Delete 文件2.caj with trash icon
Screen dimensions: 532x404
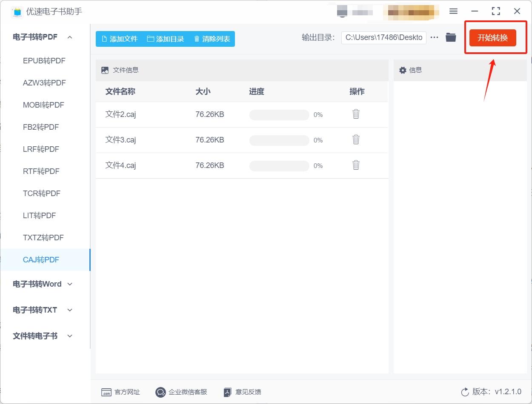[356, 114]
